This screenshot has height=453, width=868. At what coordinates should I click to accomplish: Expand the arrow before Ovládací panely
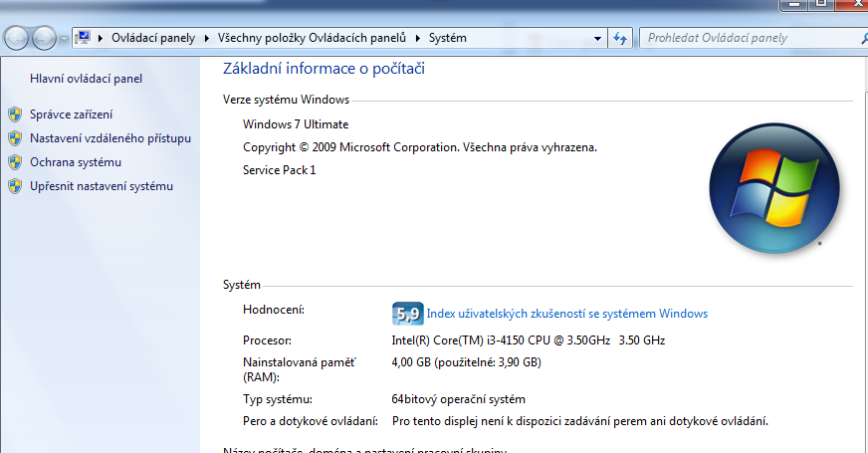coord(101,38)
